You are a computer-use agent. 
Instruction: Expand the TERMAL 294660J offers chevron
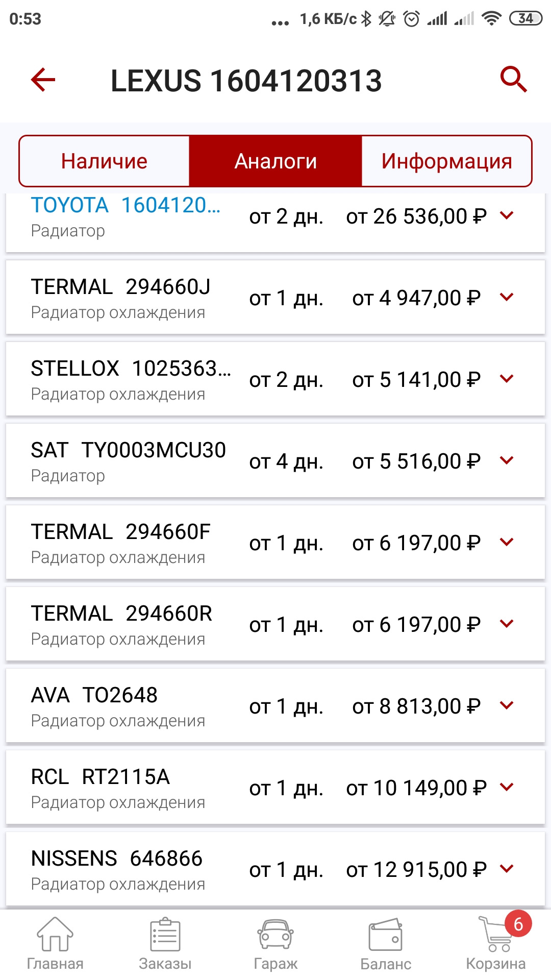(x=507, y=297)
